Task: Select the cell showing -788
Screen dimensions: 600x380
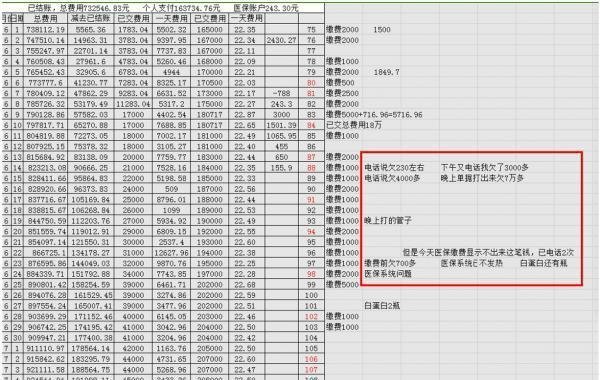Action: pyautogui.click(x=281, y=93)
